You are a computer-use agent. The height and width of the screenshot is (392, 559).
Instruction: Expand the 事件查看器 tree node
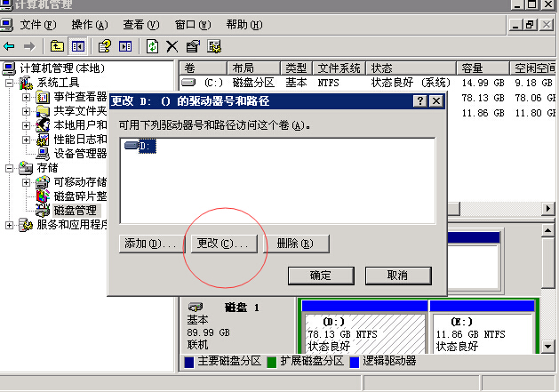(27, 97)
